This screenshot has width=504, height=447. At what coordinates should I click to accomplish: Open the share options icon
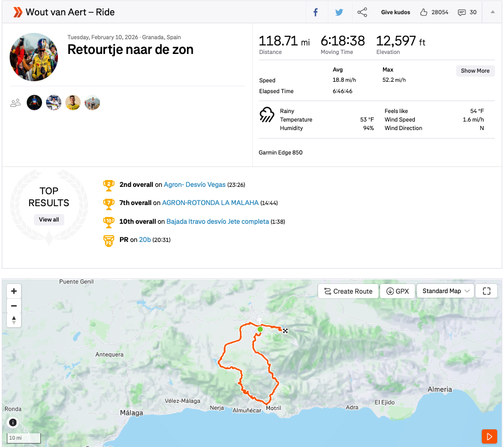click(x=362, y=12)
